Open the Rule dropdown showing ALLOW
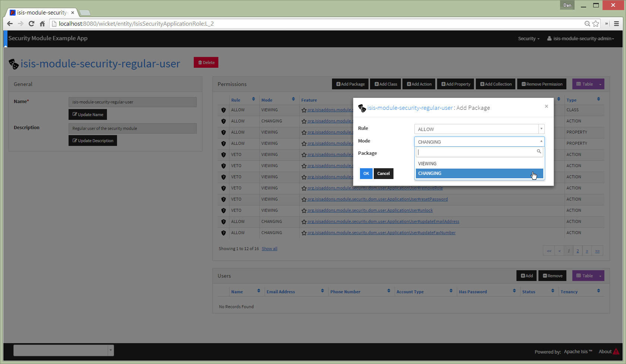This screenshot has height=364, width=626. coord(479,129)
